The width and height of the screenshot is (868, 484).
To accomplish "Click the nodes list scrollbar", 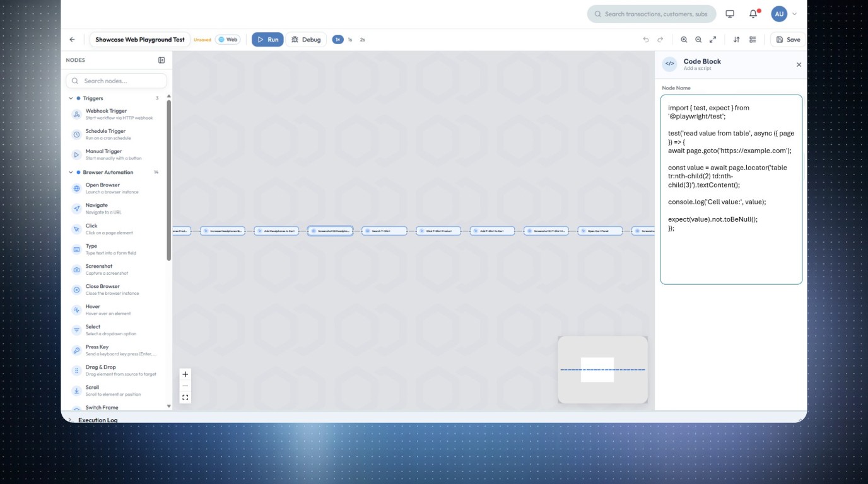I will pyautogui.click(x=168, y=180).
